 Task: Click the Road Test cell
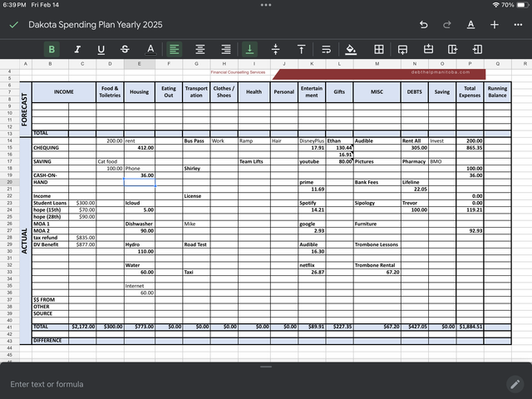196,244
